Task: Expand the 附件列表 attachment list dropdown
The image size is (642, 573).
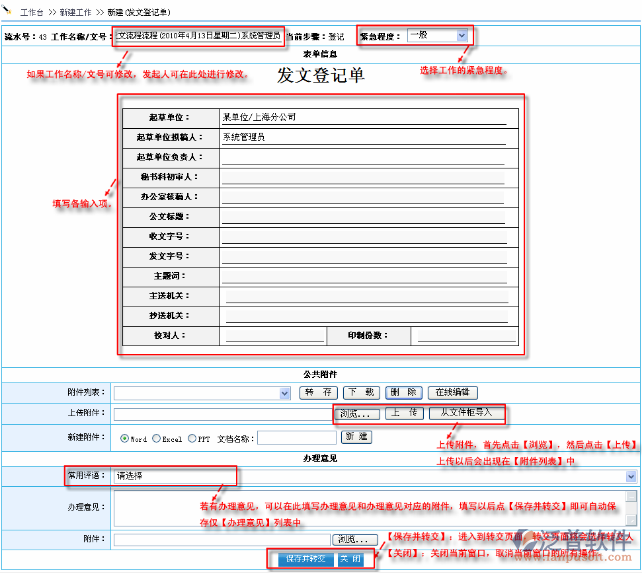Action: pyautogui.click(x=285, y=393)
